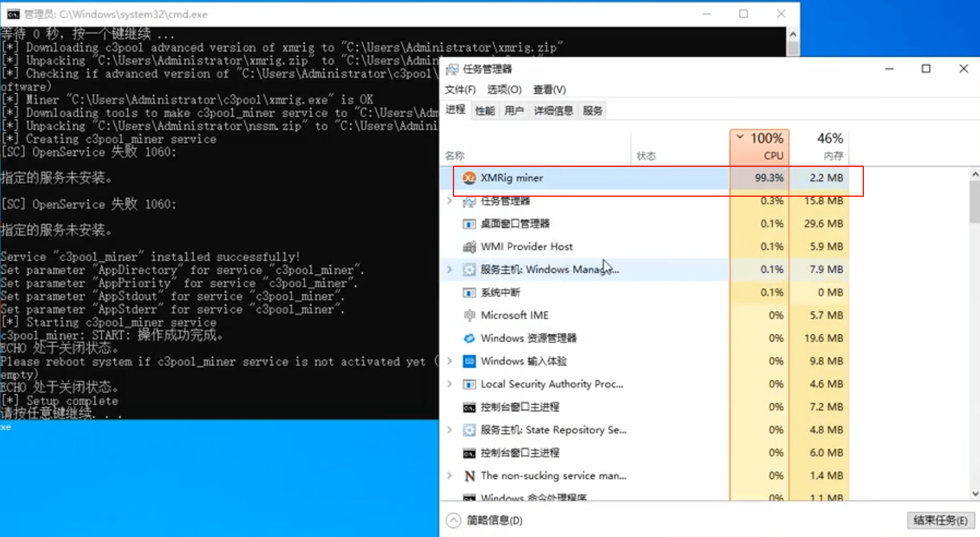The height and width of the screenshot is (537, 980).
Task: Expand the Windows 输入体验 process group
Action: point(449,361)
